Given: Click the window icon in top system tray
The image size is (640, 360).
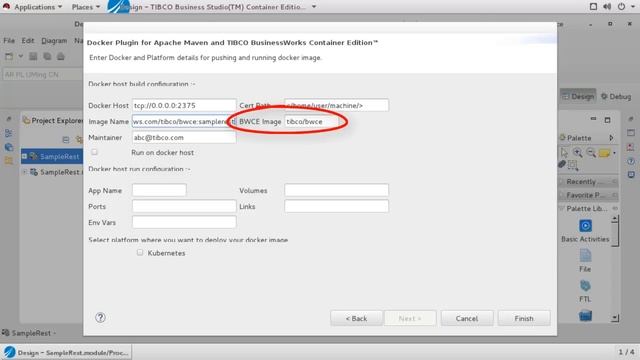Looking at the screenshot, I should click(593, 7).
